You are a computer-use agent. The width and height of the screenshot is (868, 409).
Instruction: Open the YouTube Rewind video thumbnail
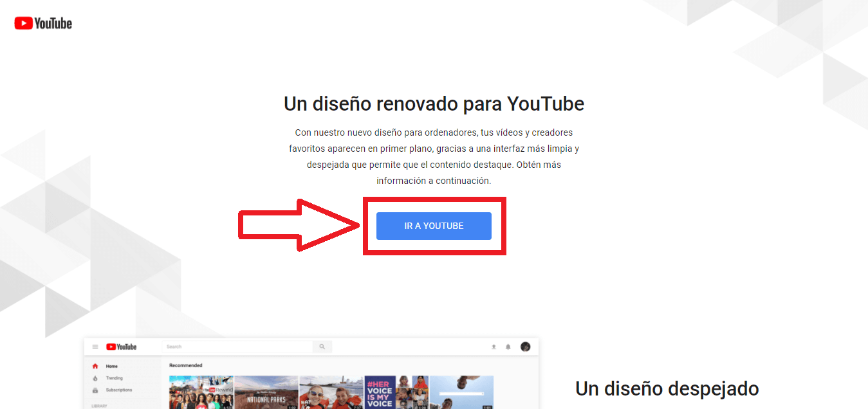[201, 392]
